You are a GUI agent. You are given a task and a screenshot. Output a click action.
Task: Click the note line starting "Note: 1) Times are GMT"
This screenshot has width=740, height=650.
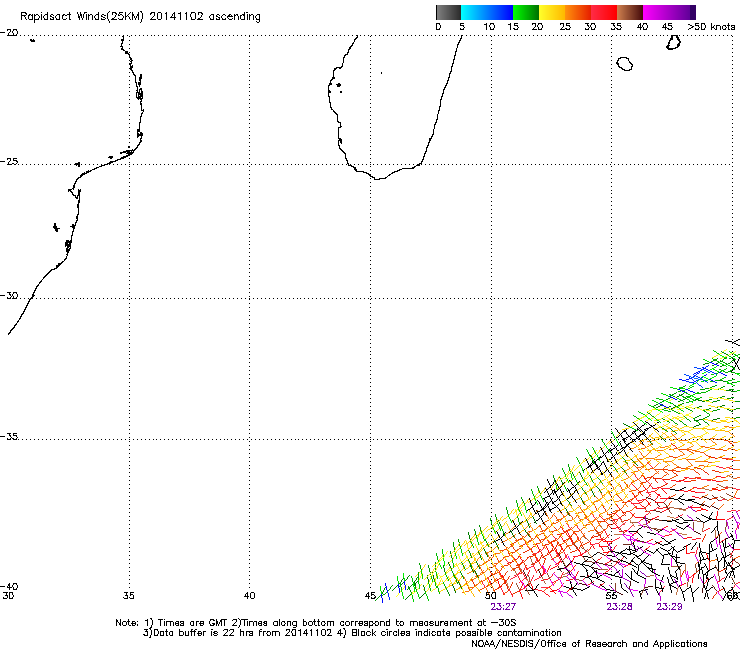tap(316, 623)
